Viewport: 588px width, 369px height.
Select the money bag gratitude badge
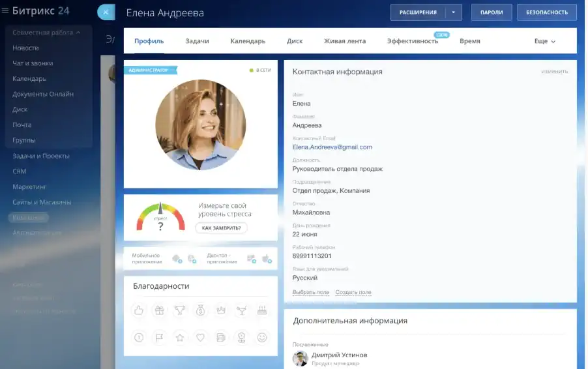click(200, 310)
